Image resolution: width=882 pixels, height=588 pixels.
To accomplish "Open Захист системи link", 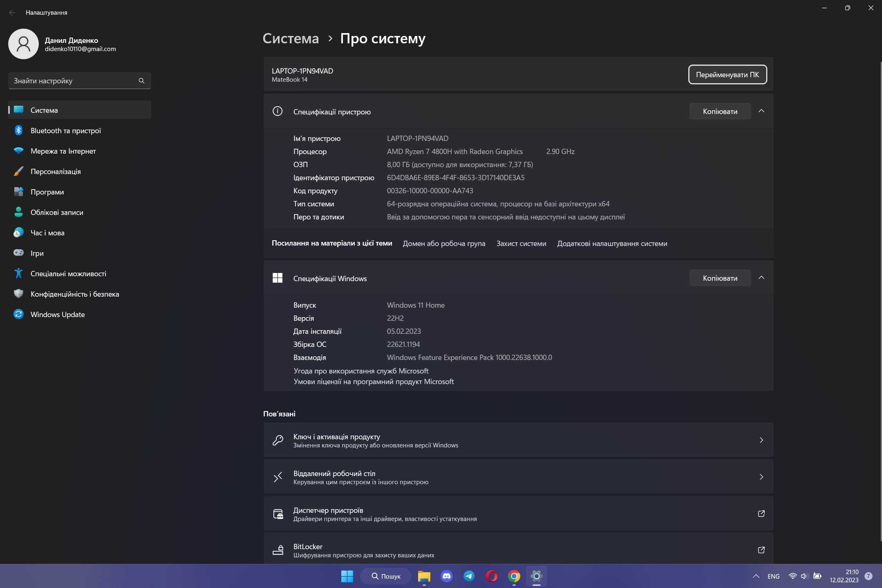I will point(521,244).
